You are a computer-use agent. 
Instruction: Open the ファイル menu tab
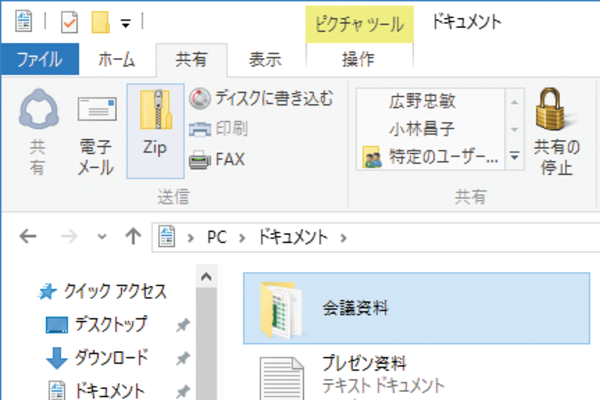pos(40,59)
